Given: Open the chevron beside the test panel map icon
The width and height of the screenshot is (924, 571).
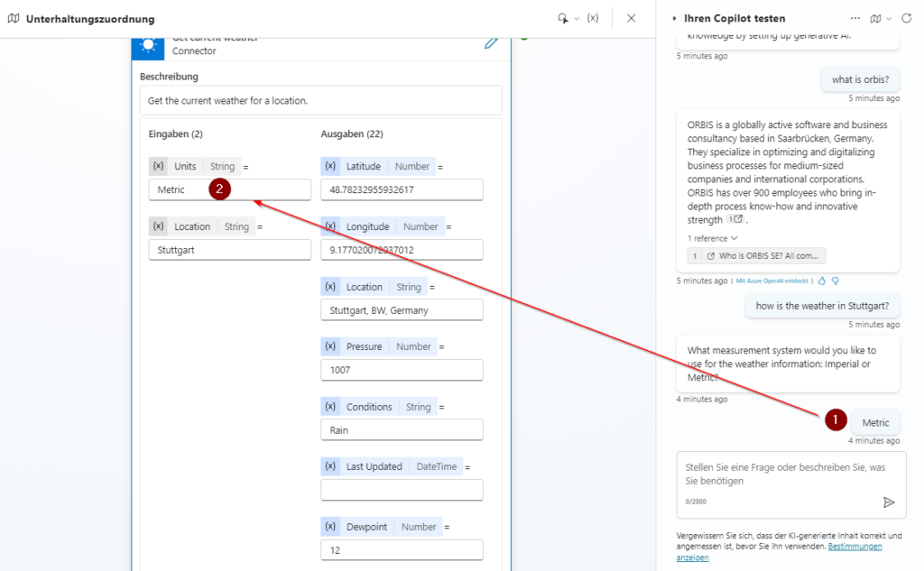Looking at the screenshot, I should pyautogui.click(x=888, y=17).
